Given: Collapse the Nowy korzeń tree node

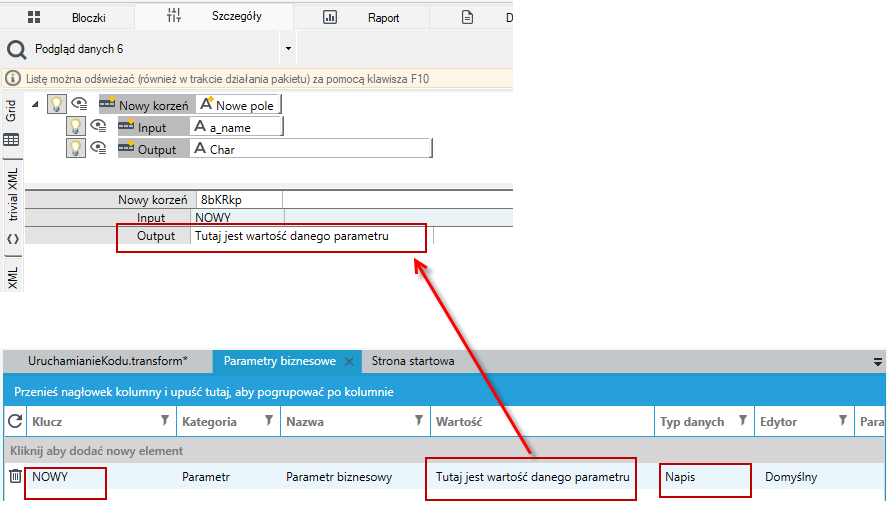Looking at the screenshot, I should (x=35, y=104).
